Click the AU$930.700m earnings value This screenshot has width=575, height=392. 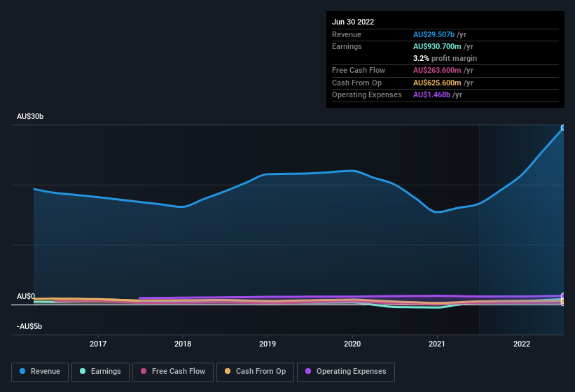tap(437, 46)
